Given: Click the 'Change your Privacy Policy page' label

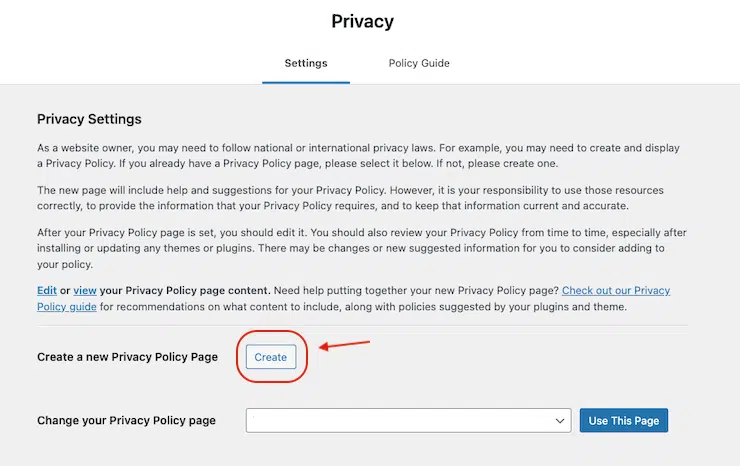Looking at the screenshot, I should (x=126, y=421).
